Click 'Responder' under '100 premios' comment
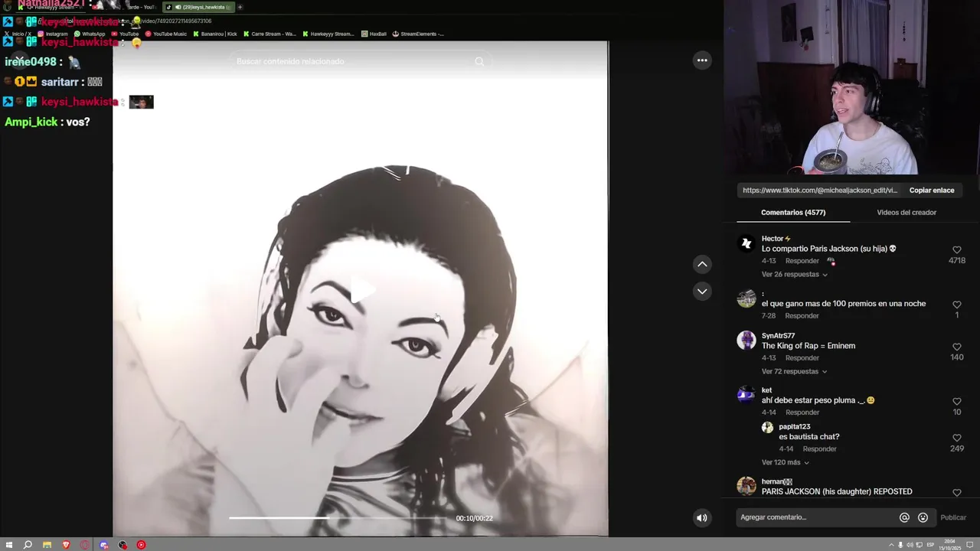The image size is (980, 551). [x=802, y=316]
